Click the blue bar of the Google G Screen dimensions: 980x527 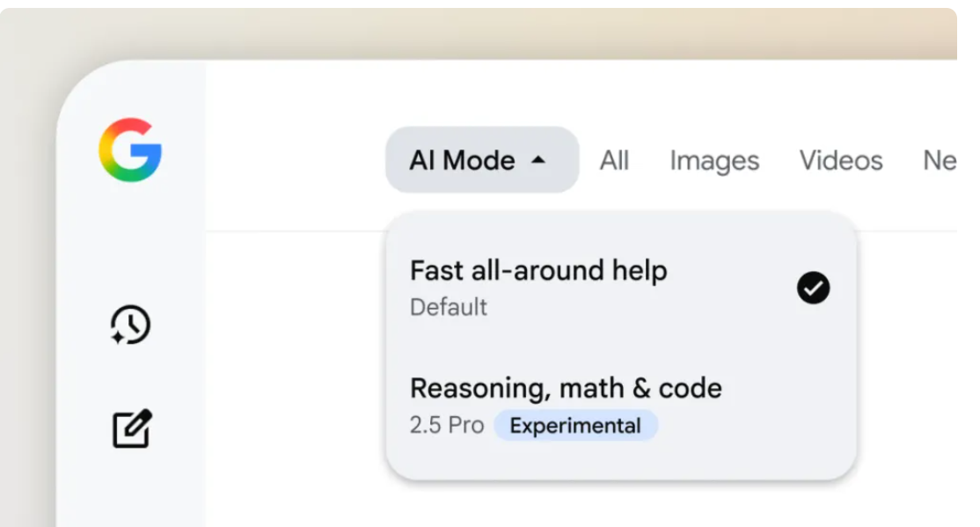coord(146,150)
